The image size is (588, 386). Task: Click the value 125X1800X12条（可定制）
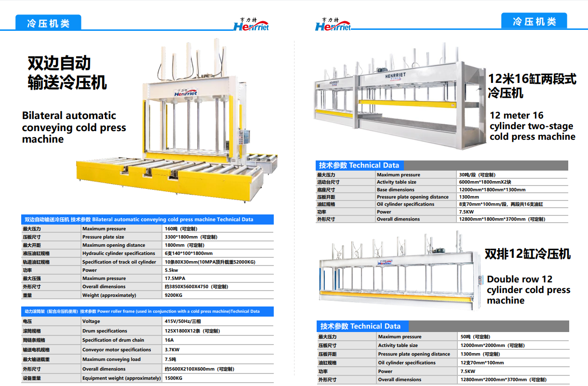pos(192,331)
